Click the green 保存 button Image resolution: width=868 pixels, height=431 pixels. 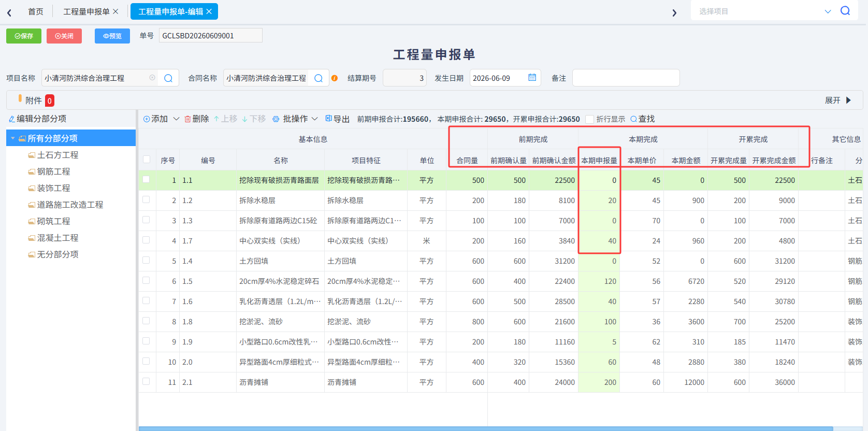(x=24, y=36)
